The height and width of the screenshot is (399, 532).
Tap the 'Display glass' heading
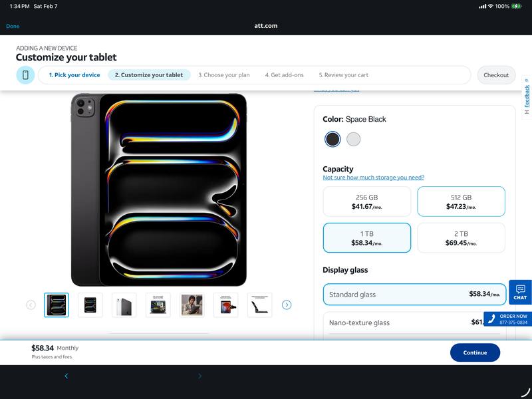coord(345,270)
